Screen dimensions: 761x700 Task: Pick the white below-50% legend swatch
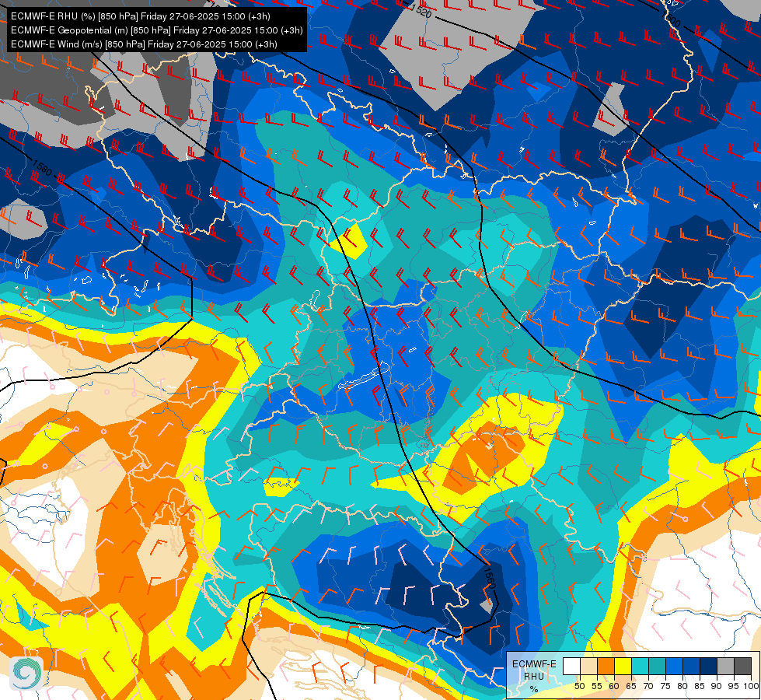point(571,666)
